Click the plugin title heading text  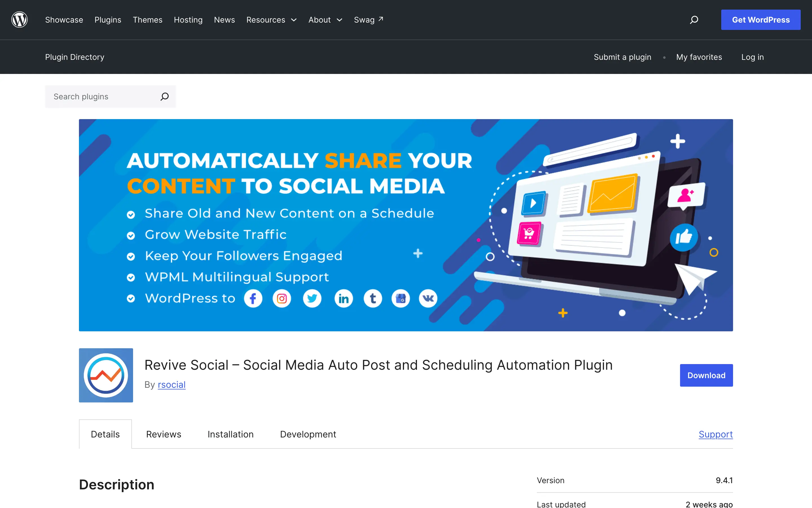pyautogui.click(x=378, y=365)
